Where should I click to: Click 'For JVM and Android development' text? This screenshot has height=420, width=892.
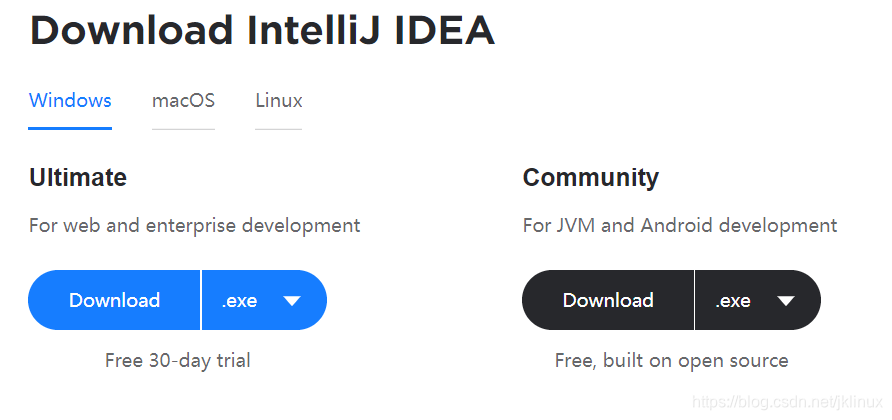click(x=680, y=225)
